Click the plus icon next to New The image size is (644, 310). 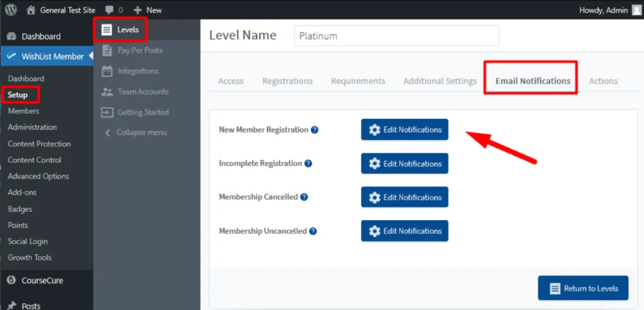point(138,10)
